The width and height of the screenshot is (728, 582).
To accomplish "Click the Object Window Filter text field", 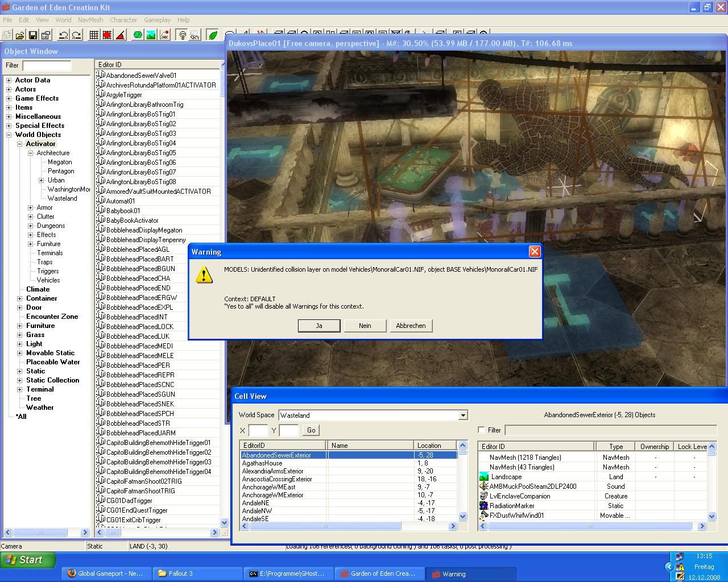I will (47, 65).
